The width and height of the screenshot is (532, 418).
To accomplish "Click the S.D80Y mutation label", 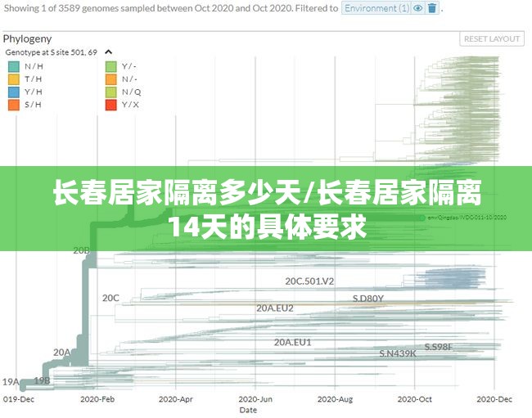I will coord(367,298).
